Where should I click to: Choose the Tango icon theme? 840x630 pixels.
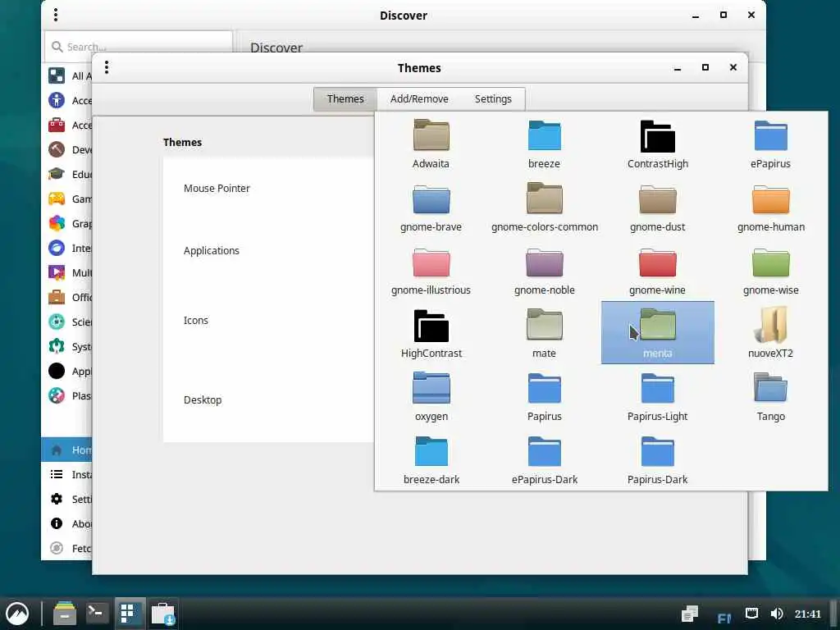770,396
